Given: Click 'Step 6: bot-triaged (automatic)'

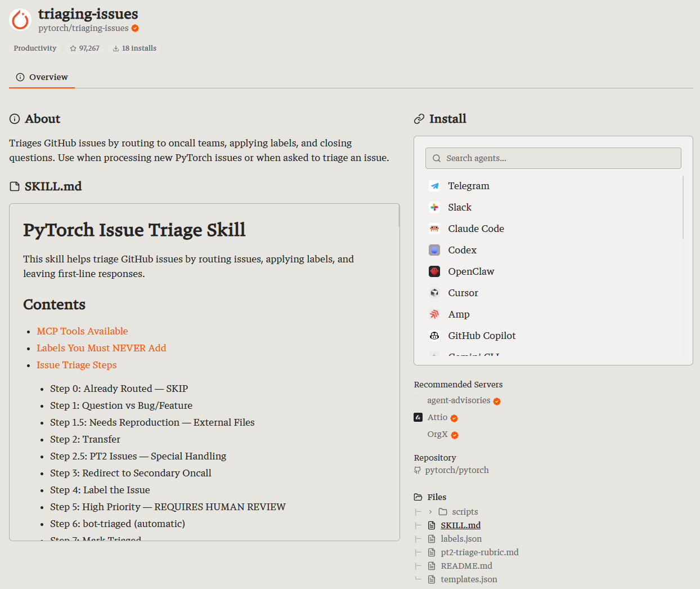Looking at the screenshot, I should [x=117, y=524].
